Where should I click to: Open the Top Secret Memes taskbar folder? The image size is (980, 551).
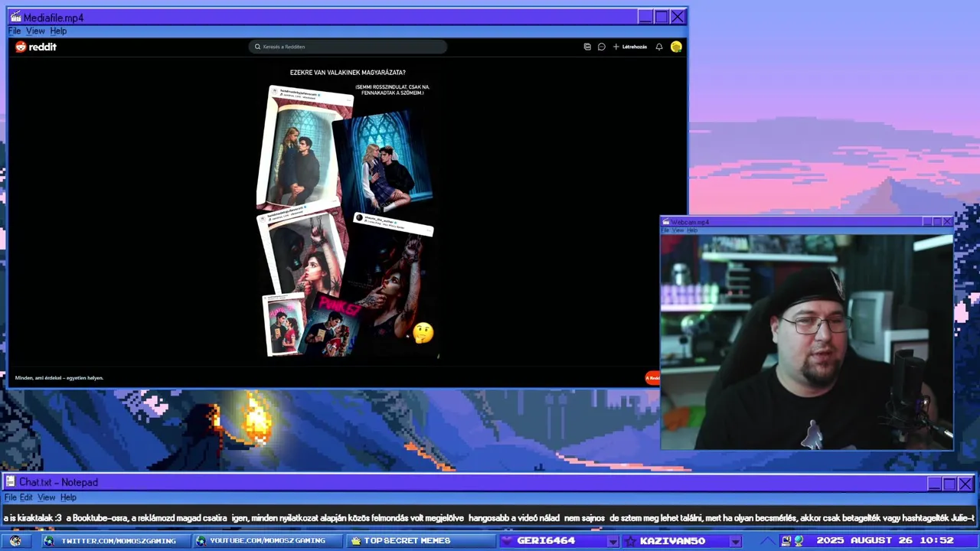point(421,540)
